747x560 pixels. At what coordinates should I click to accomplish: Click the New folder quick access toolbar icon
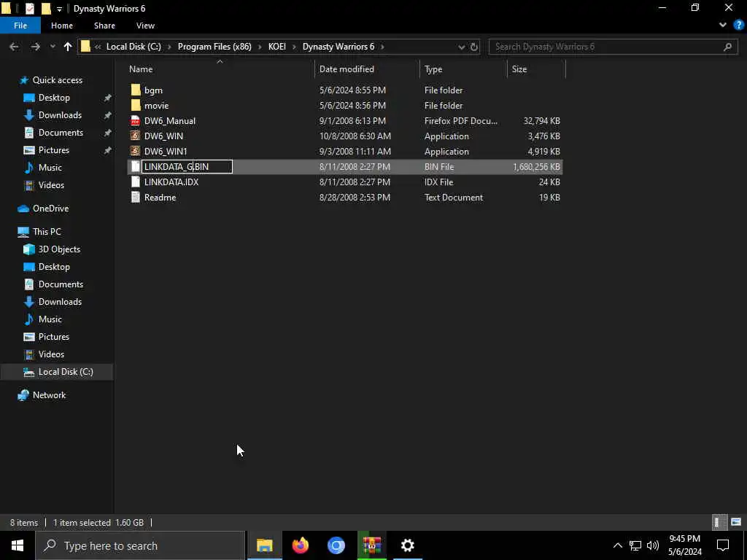tap(46, 9)
